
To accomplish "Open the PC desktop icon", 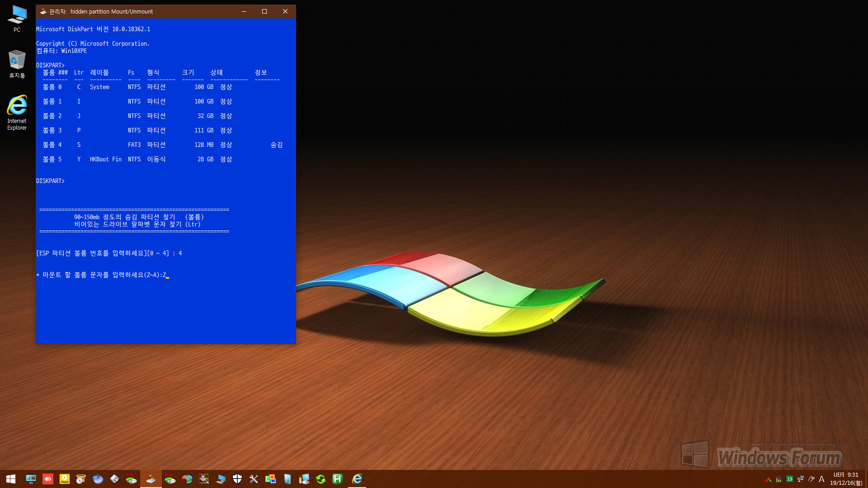I will 17,19.
